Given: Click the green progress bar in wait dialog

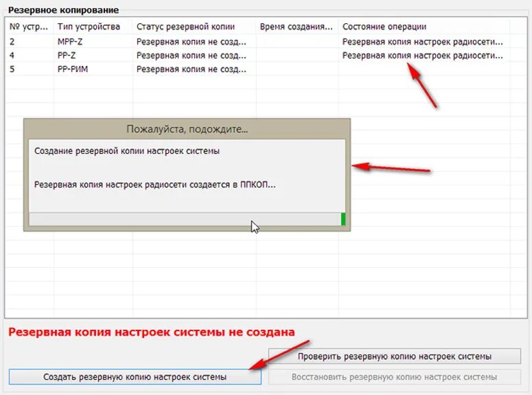Looking at the screenshot, I should [343, 219].
